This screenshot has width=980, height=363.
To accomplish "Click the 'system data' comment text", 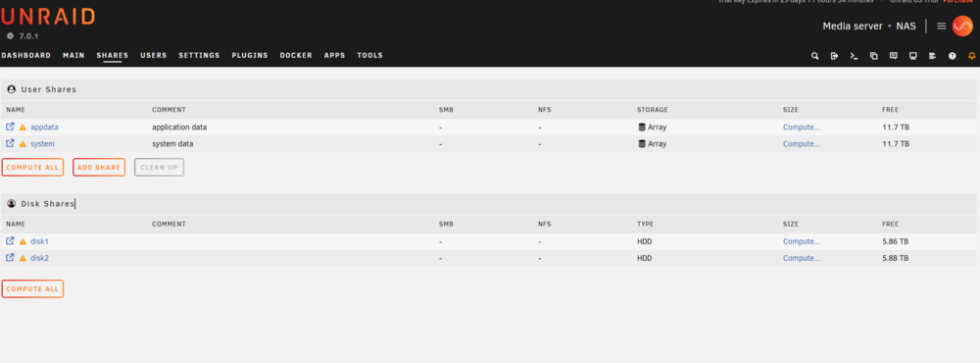I will [172, 144].
